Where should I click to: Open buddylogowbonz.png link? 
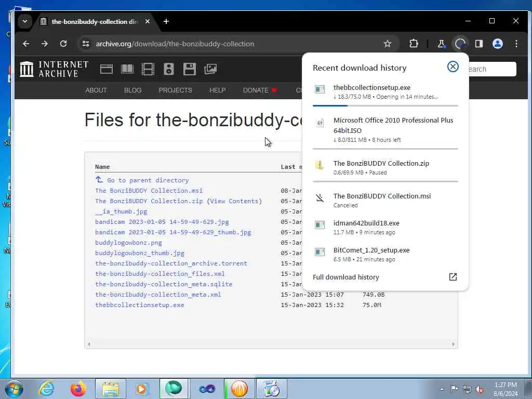[129, 243]
